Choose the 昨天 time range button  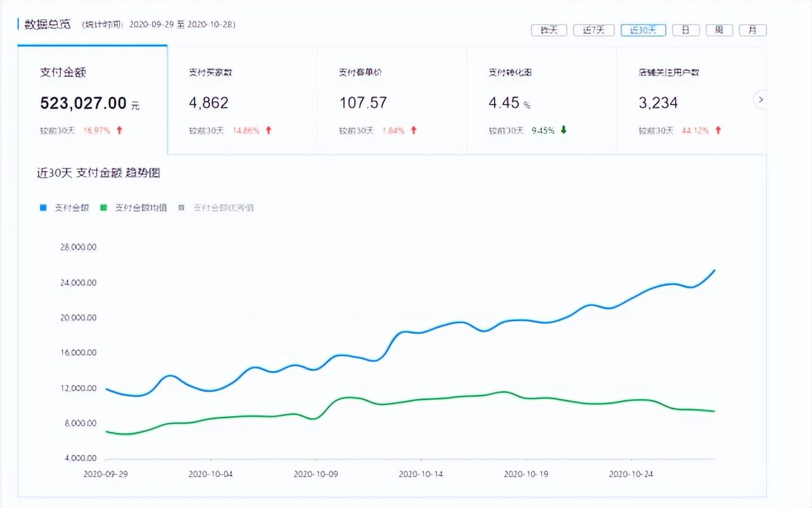tap(549, 30)
